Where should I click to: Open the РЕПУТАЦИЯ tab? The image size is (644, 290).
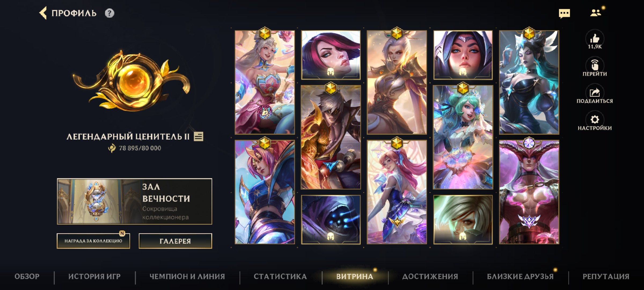(606, 276)
